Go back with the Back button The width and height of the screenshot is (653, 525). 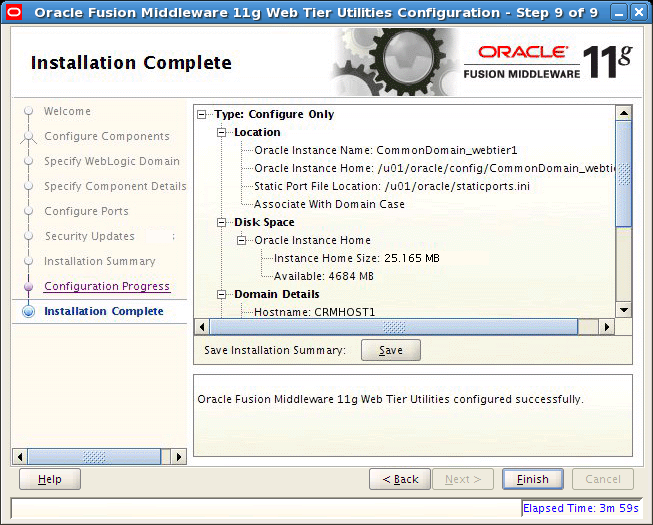(400, 479)
